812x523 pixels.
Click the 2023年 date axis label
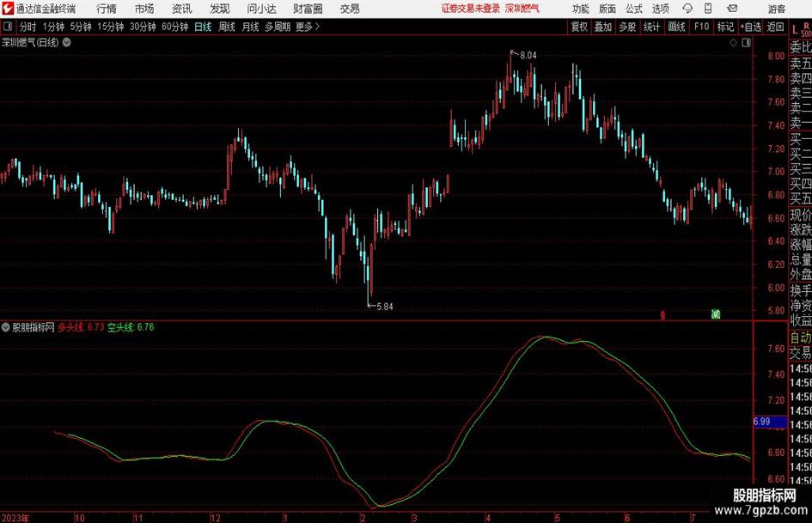(x=15, y=518)
